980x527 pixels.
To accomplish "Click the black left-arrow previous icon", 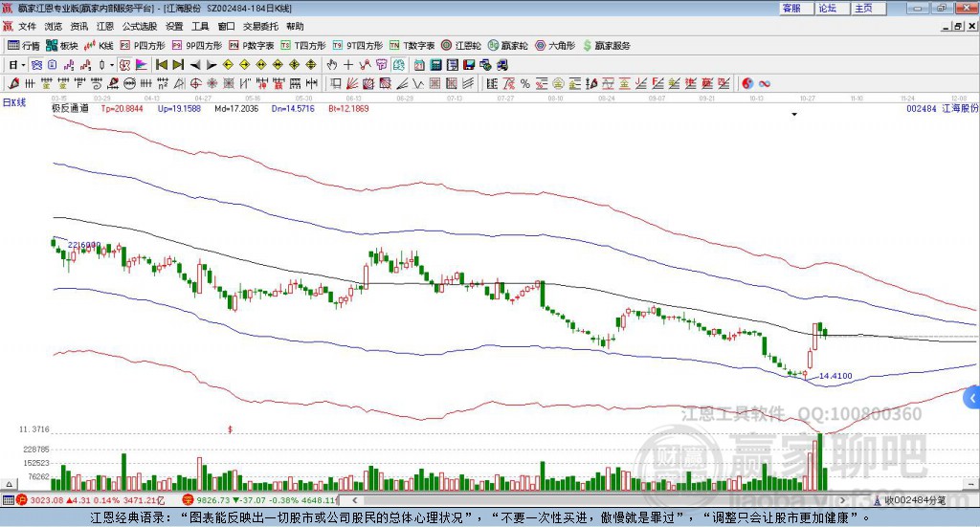I will click(x=195, y=64).
